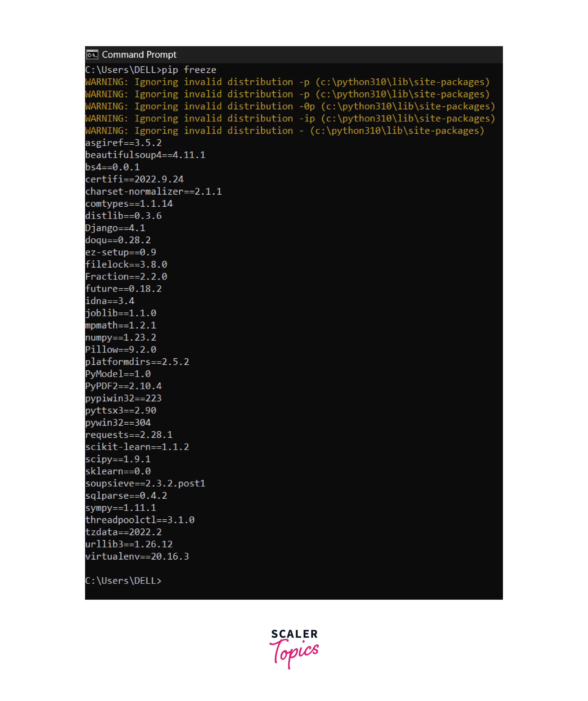Click the final C:\Users\DELL> prompt
The width and height of the screenshot is (588, 701).
point(123,581)
